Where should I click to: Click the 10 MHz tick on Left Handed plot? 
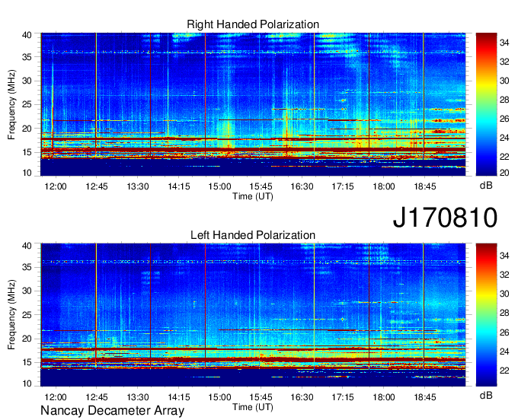pyautogui.click(x=27, y=383)
